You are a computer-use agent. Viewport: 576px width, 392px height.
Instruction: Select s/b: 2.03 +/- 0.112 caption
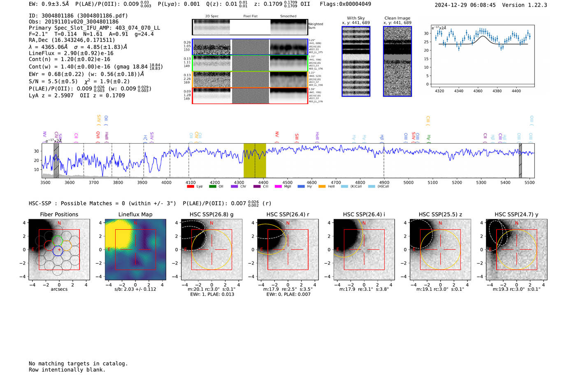[x=135, y=289]
